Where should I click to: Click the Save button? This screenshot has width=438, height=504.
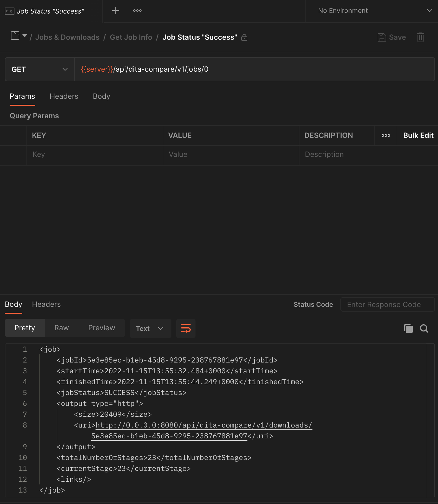point(392,37)
